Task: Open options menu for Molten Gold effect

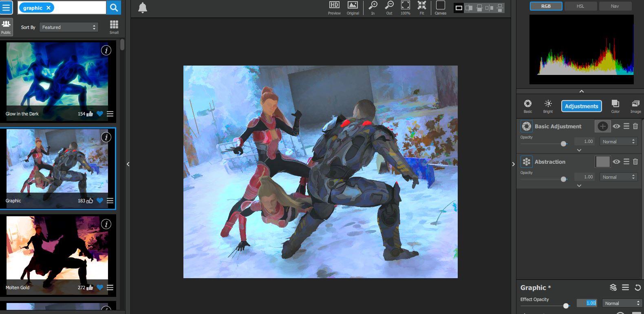Action: pyautogui.click(x=110, y=288)
